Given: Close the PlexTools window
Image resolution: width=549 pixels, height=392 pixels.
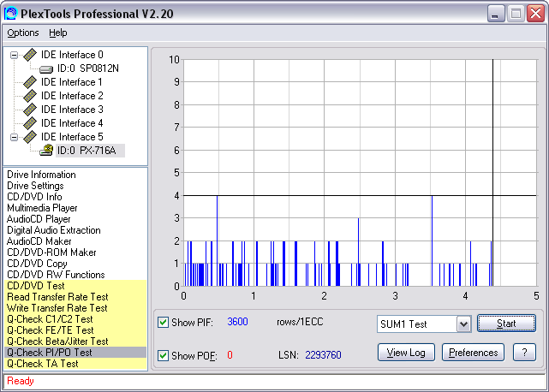Looking at the screenshot, I should pyautogui.click(x=535, y=14).
